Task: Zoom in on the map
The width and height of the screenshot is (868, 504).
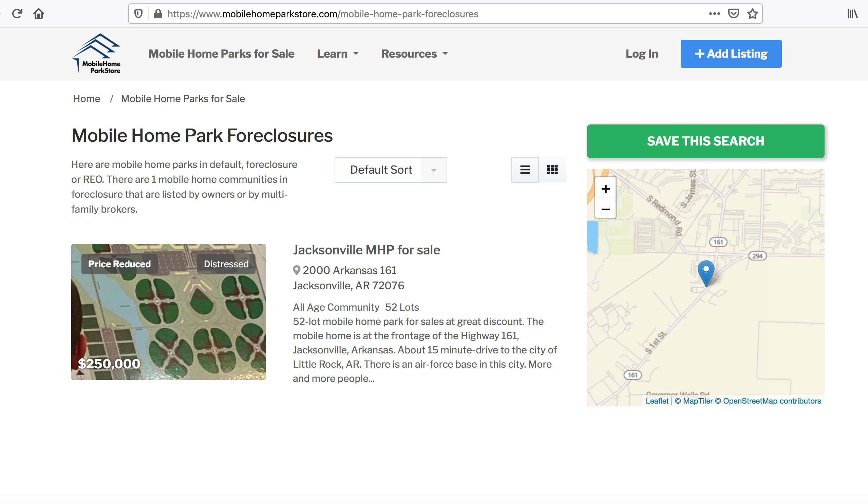Action: coord(605,189)
